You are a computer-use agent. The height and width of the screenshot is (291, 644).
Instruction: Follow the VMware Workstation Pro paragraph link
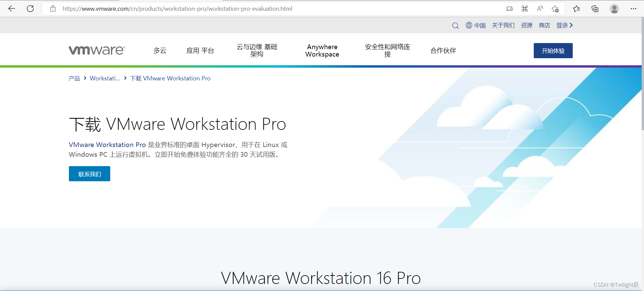[107, 145]
